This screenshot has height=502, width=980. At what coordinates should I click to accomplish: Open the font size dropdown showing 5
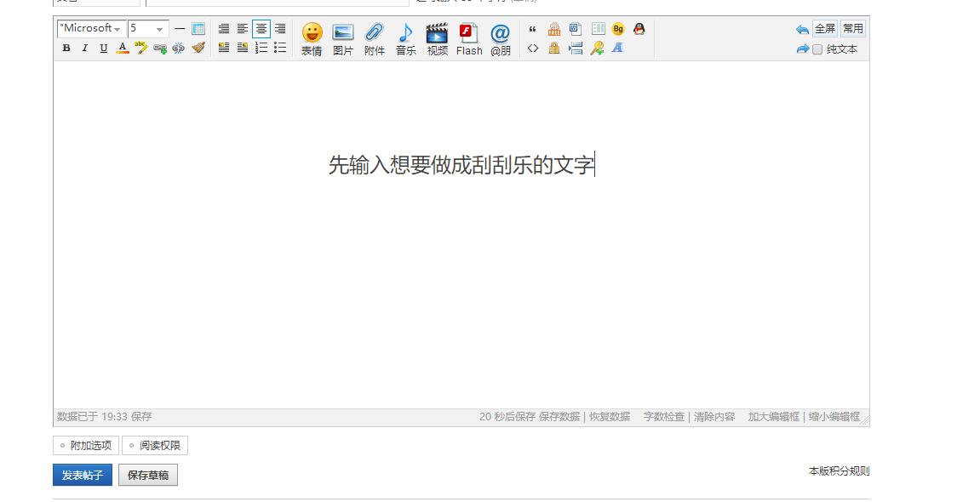point(148,29)
